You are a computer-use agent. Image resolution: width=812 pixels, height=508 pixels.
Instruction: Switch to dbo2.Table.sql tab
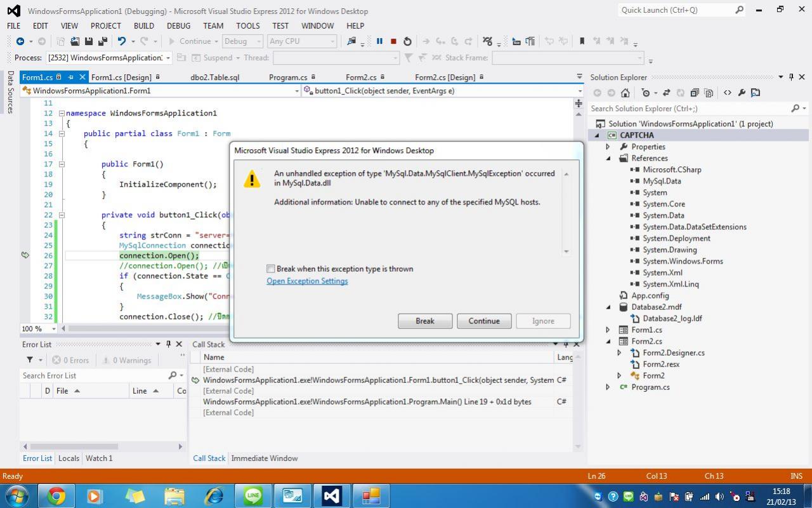pos(215,77)
